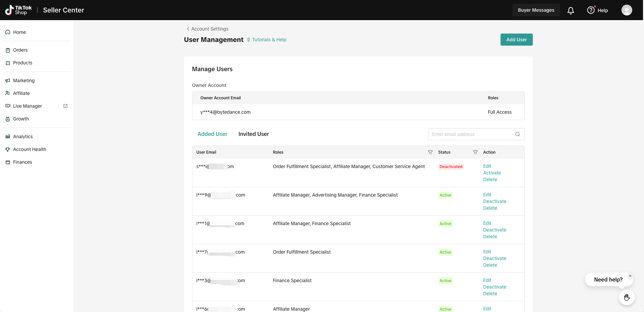This screenshot has width=644, height=312.
Task: Click the Analytics chart icon
Action: point(8,137)
